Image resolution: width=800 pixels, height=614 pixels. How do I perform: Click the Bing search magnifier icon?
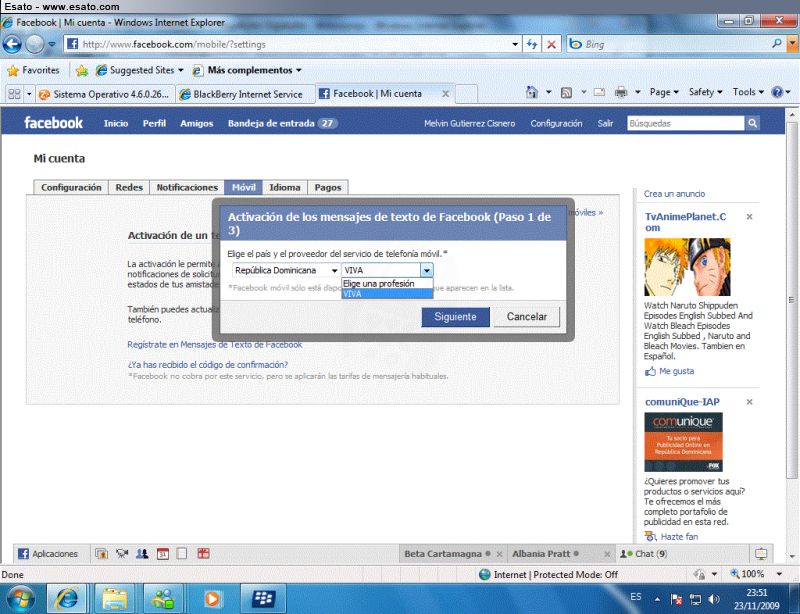pos(777,44)
